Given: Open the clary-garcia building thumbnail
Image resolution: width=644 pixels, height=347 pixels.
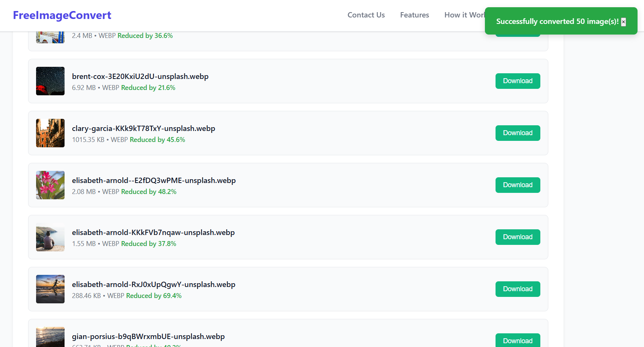Looking at the screenshot, I should point(50,133).
